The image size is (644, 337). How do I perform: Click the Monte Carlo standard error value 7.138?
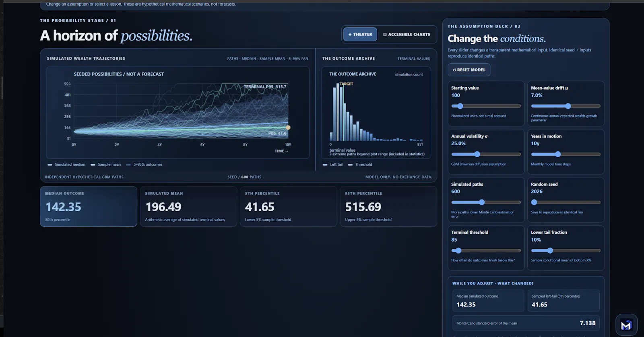588,323
